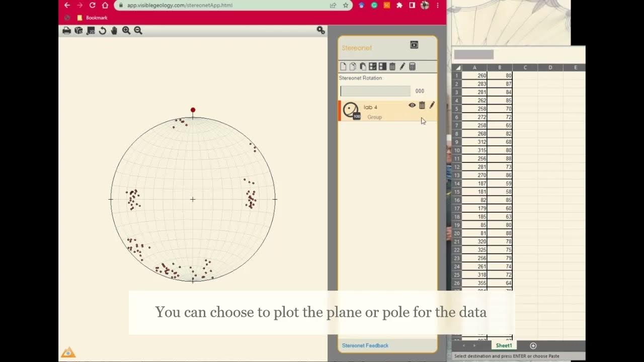Select column B header in spreadsheet
The height and width of the screenshot is (362, 644).
[500, 67]
